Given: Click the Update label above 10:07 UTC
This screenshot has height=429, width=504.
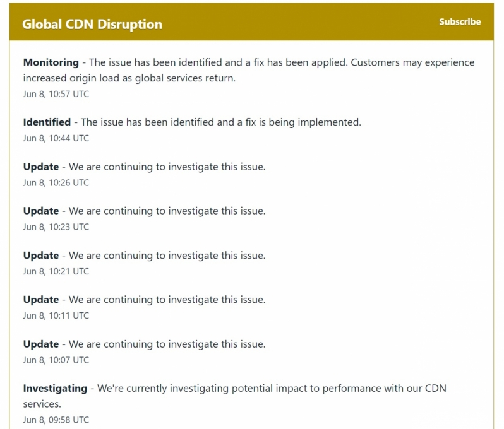Looking at the screenshot, I should click(41, 344).
